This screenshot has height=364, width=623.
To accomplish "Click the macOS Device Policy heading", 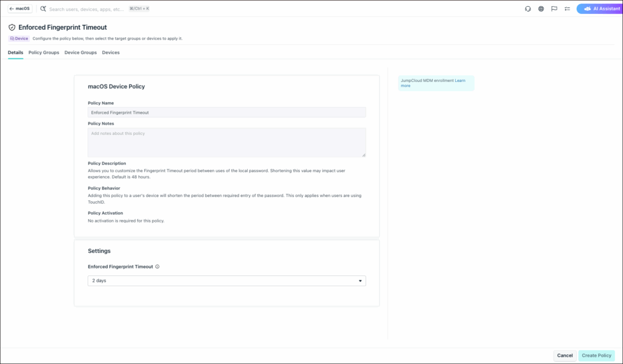I will pos(116,86).
